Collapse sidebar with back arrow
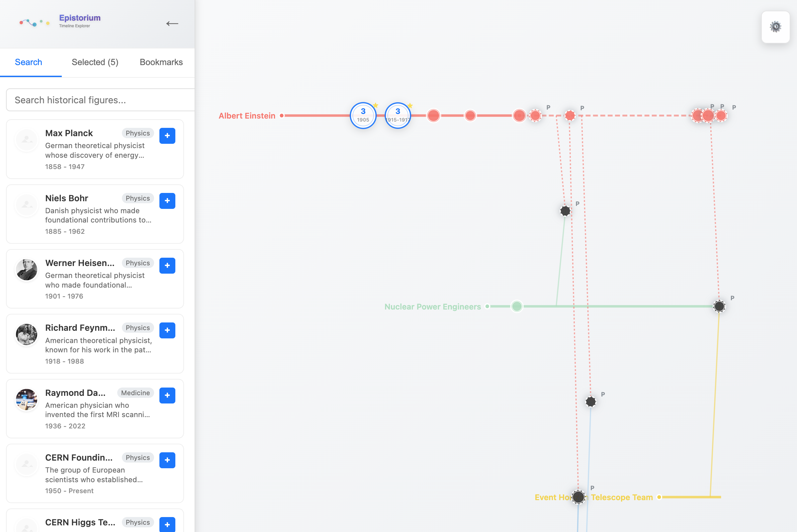 pos(172,23)
